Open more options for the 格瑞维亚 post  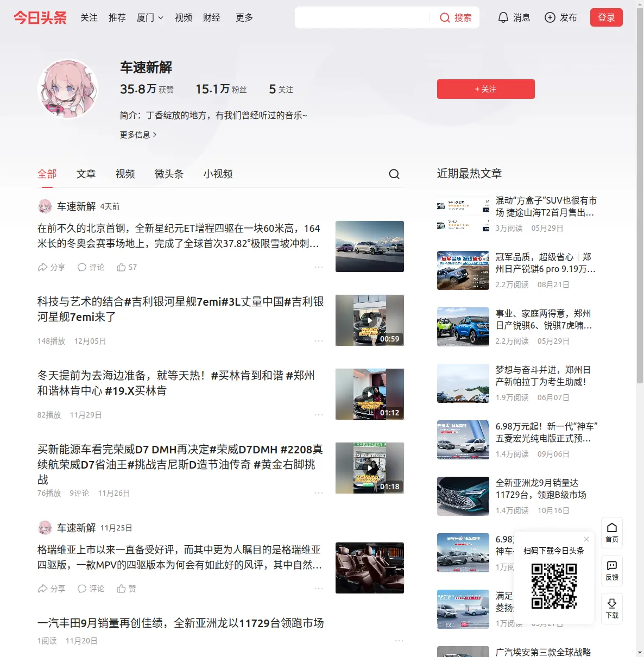[x=319, y=589]
